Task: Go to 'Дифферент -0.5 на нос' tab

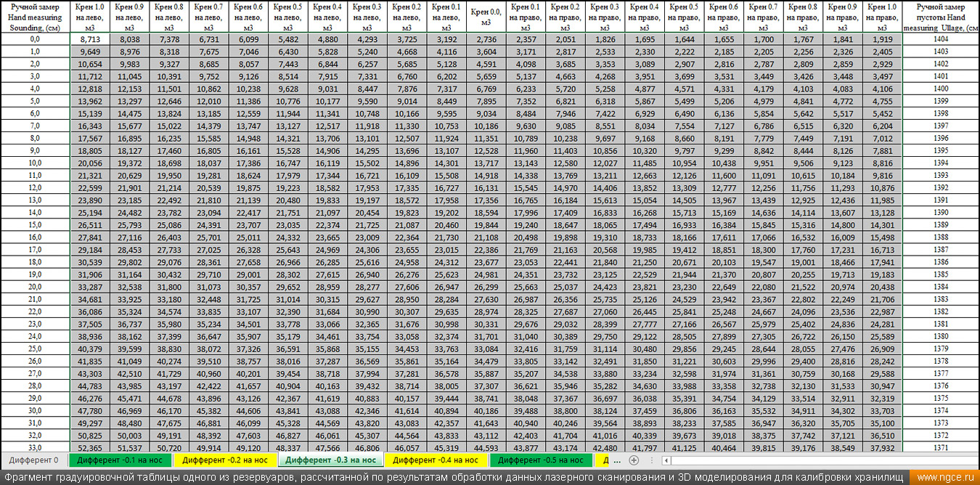Action: pyautogui.click(x=541, y=460)
